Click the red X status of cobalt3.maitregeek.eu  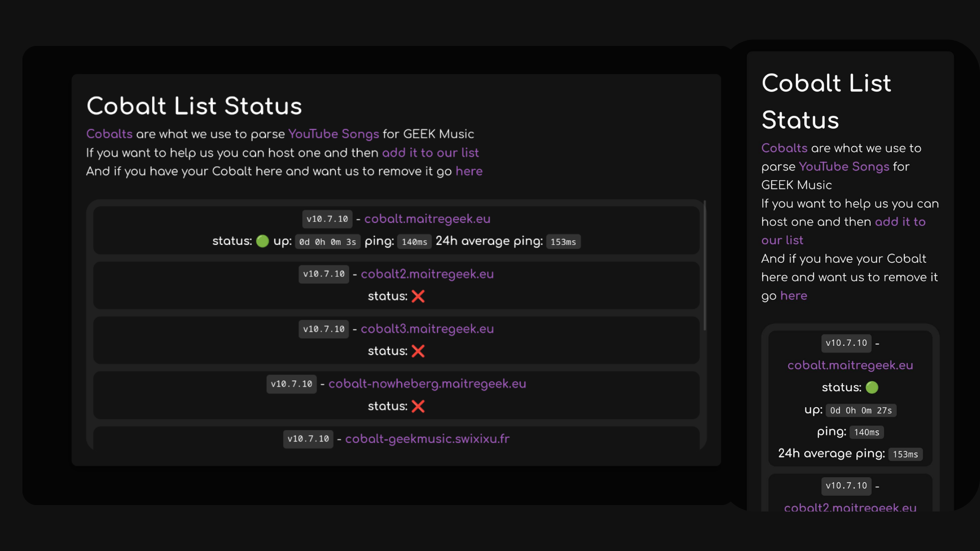click(418, 351)
